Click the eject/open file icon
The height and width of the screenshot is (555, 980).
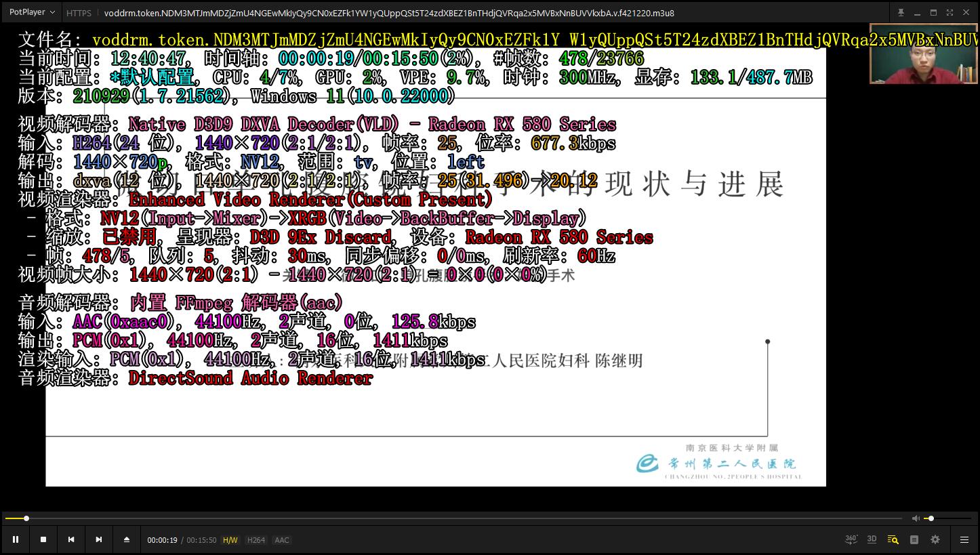127,539
